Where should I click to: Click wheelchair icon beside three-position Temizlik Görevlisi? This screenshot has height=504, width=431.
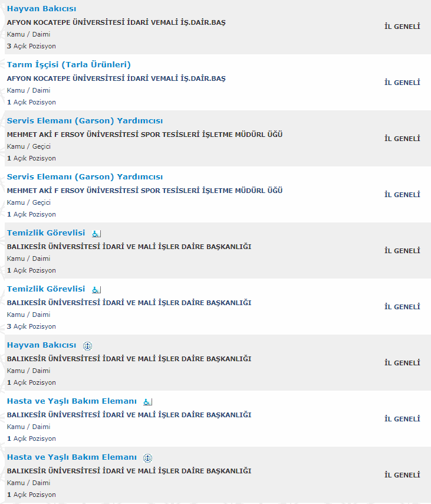pyautogui.click(x=97, y=290)
